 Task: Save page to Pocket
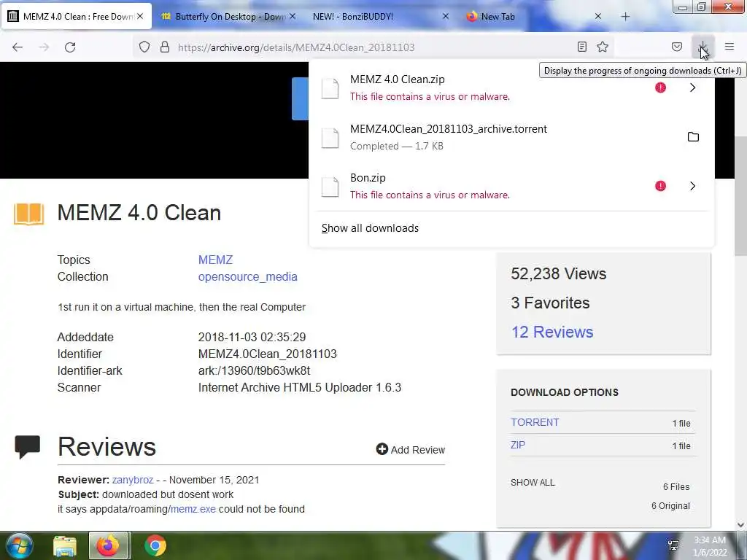(x=677, y=47)
